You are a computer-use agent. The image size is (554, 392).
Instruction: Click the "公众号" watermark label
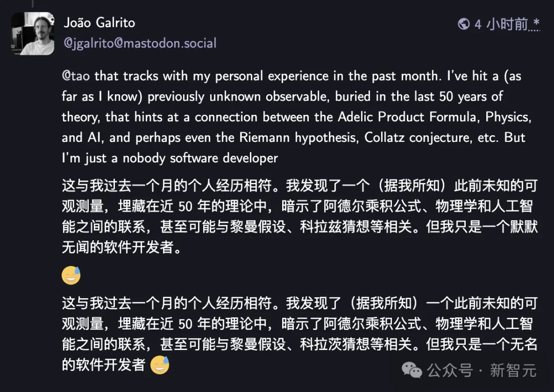[449, 370]
